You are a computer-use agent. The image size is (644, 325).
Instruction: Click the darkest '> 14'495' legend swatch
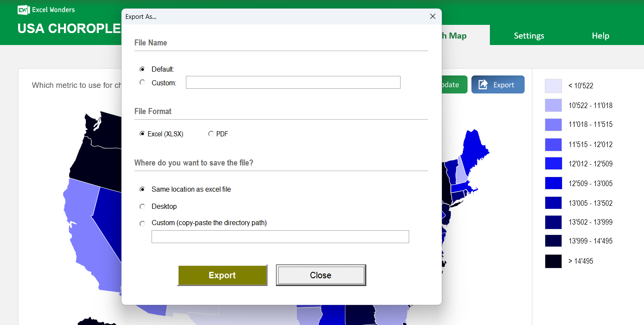pyautogui.click(x=553, y=261)
